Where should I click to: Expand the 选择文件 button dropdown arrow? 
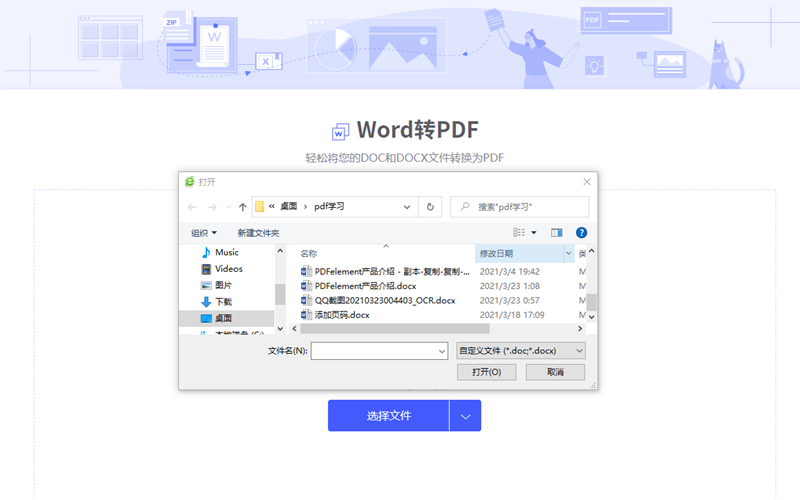pos(465,416)
